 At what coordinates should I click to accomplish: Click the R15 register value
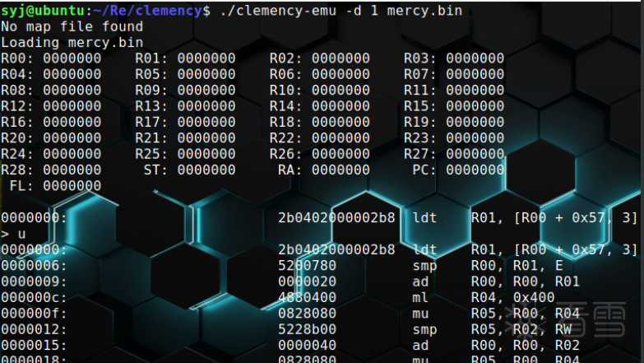click(x=475, y=106)
